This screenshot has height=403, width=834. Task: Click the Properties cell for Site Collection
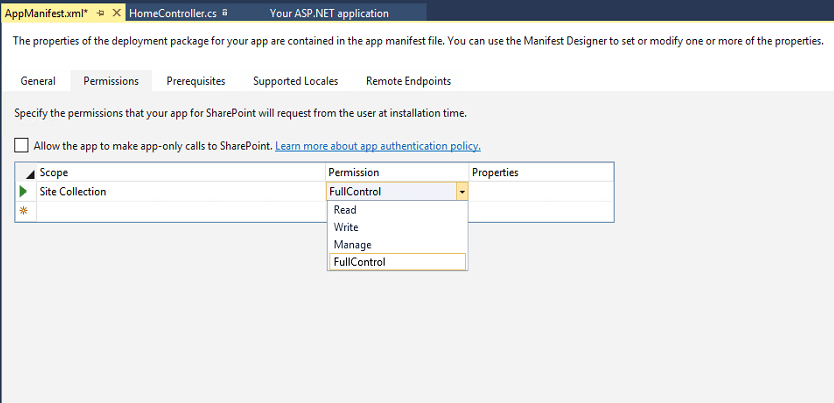pyautogui.click(x=541, y=191)
